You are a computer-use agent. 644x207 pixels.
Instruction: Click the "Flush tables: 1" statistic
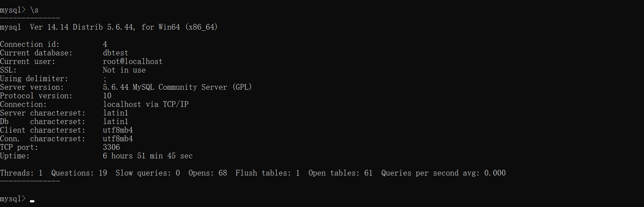pyautogui.click(x=268, y=173)
